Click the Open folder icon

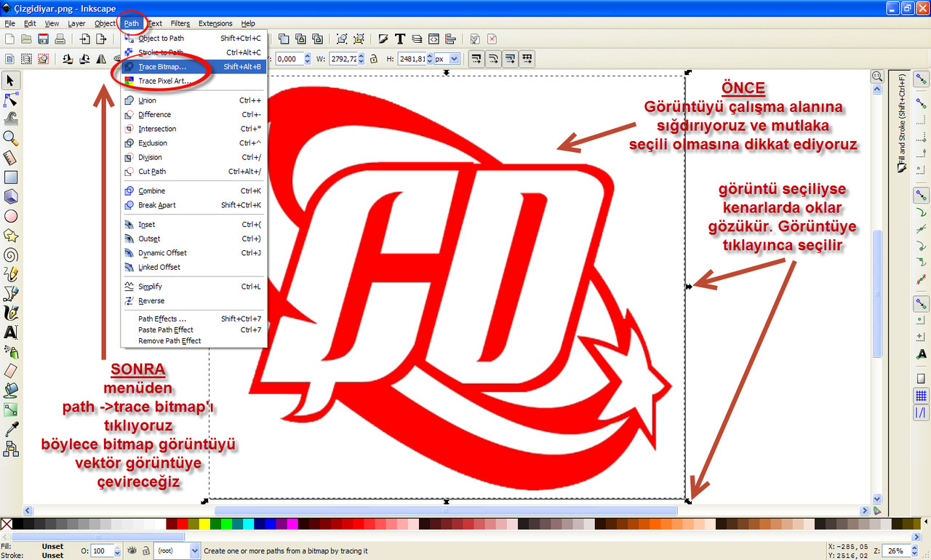27,39
